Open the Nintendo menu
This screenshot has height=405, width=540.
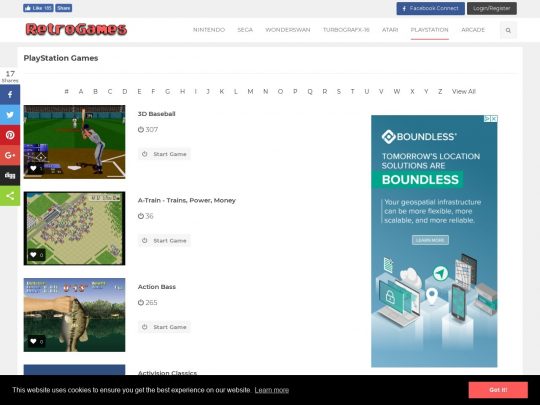[209, 30]
